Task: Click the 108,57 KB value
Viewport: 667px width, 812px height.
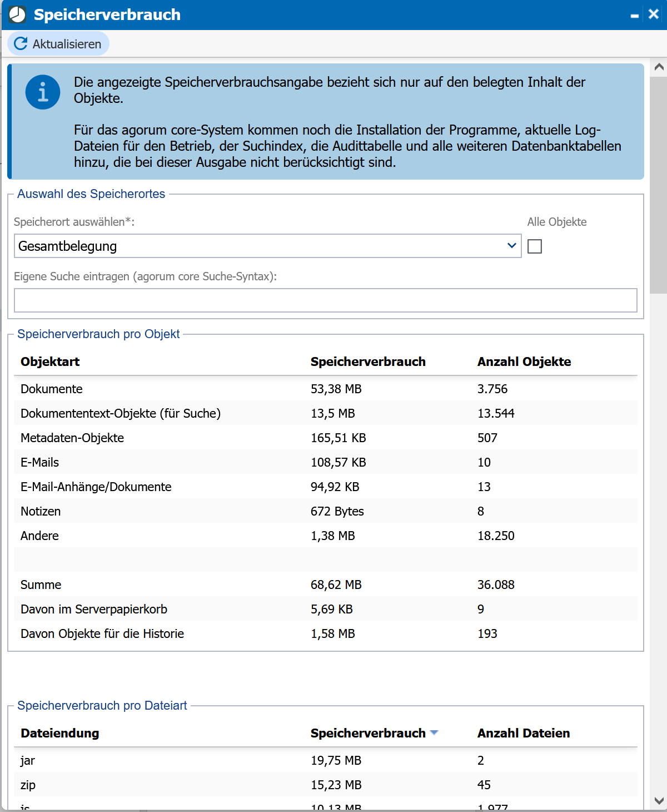Action: pos(338,462)
